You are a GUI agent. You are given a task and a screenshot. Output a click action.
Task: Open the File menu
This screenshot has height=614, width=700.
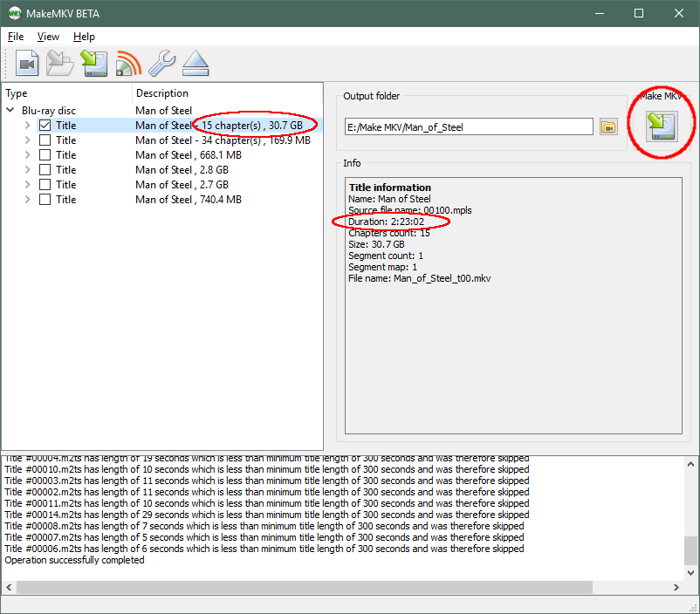point(16,37)
